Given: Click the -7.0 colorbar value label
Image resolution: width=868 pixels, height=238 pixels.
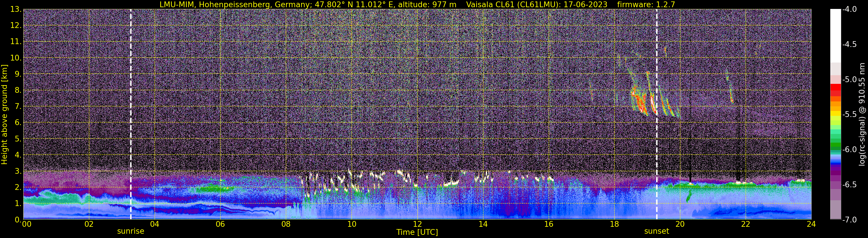Looking at the screenshot, I should click(849, 220).
